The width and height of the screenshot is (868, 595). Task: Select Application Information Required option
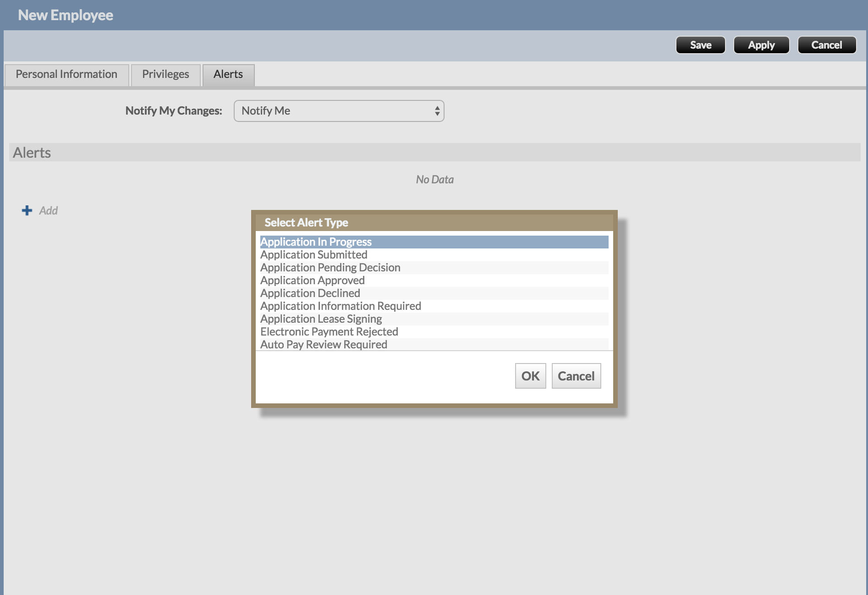341,306
